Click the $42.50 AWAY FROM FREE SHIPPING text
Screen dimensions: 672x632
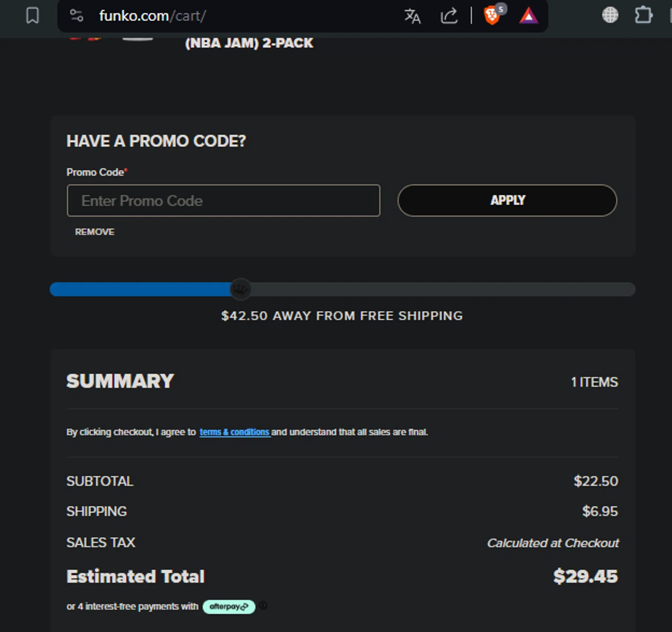[x=342, y=316]
